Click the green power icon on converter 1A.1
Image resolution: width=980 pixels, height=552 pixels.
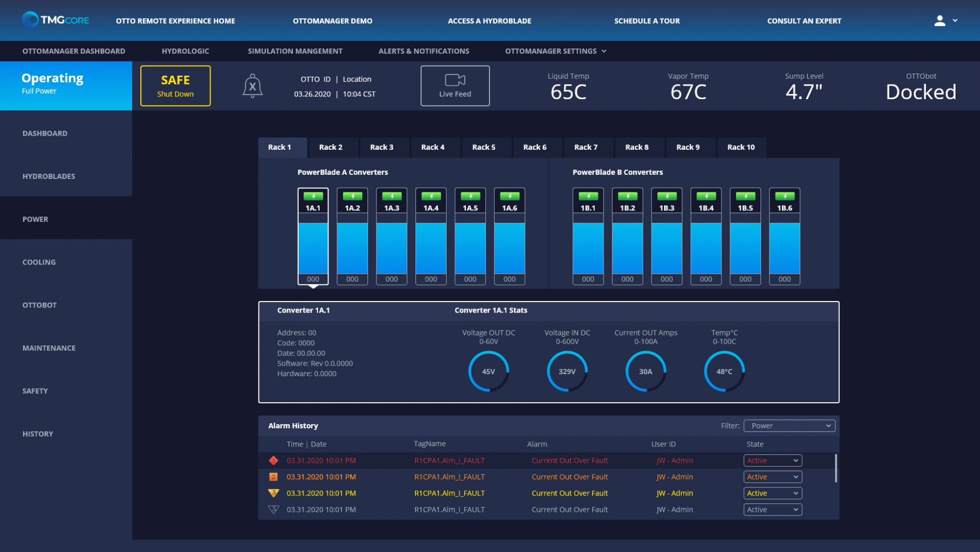(313, 196)
